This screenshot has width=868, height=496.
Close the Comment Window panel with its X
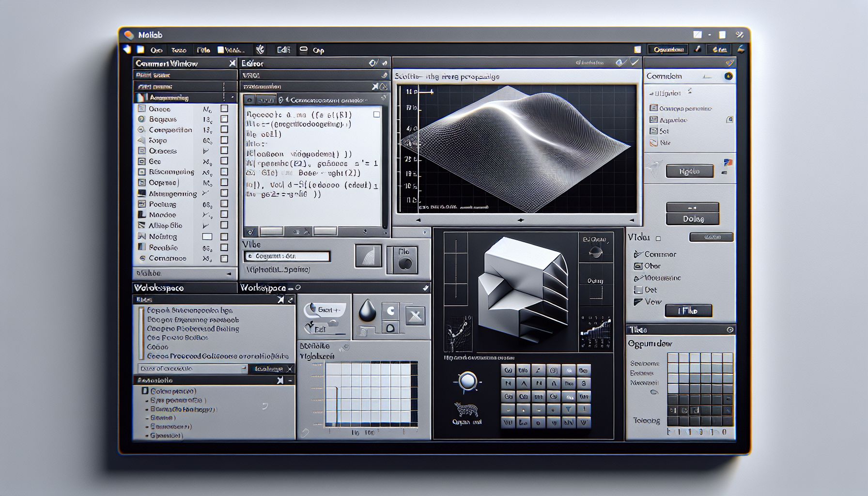click(x=232, y=63)
